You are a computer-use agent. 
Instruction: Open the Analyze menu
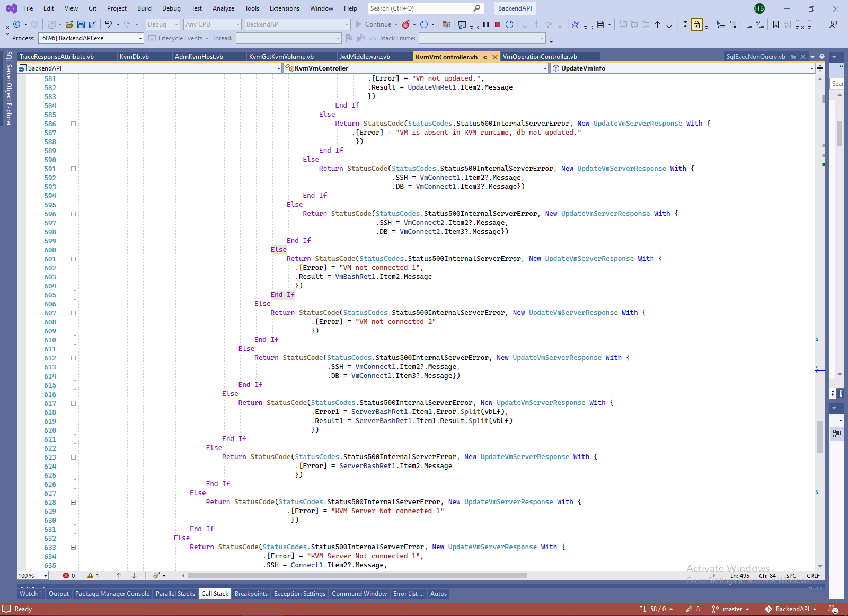pyautogui.click(x=223, y=8)
